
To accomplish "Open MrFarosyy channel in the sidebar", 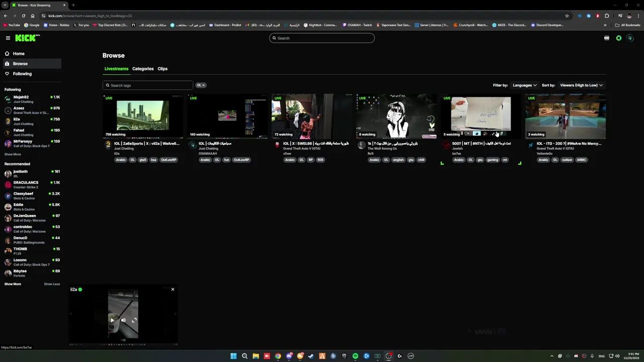I will point(32,143).
